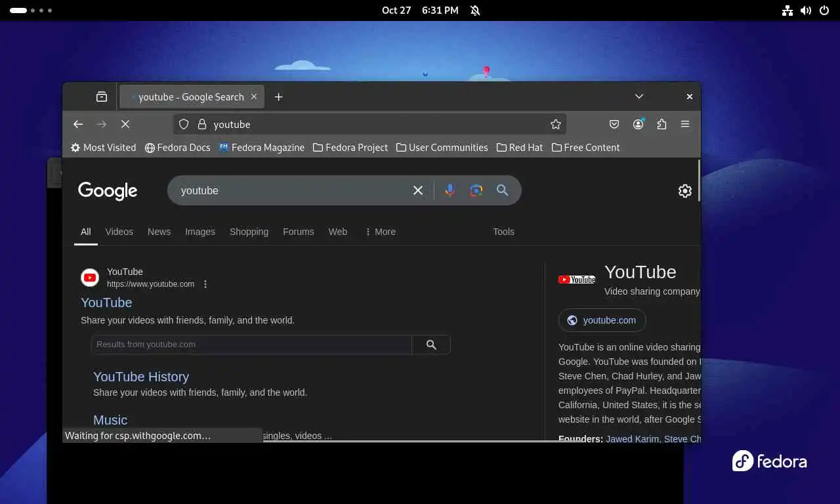Open the YouTube History sitelink

pos(141,377)
